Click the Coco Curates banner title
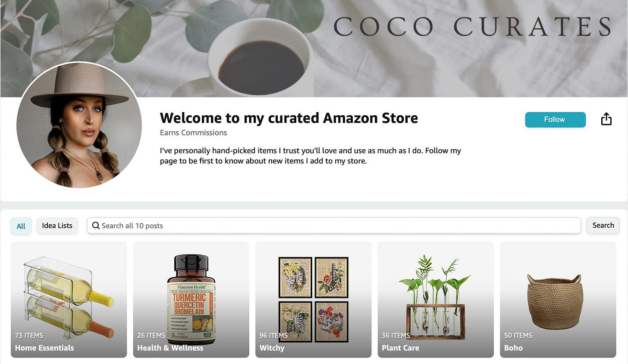 472,26
